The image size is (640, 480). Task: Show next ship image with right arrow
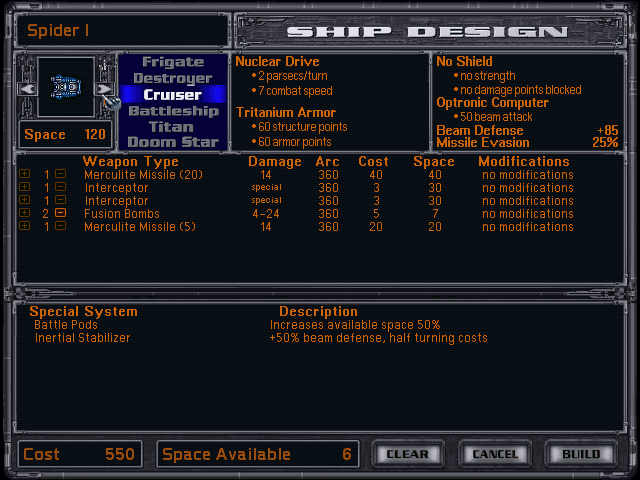point(102,89)
